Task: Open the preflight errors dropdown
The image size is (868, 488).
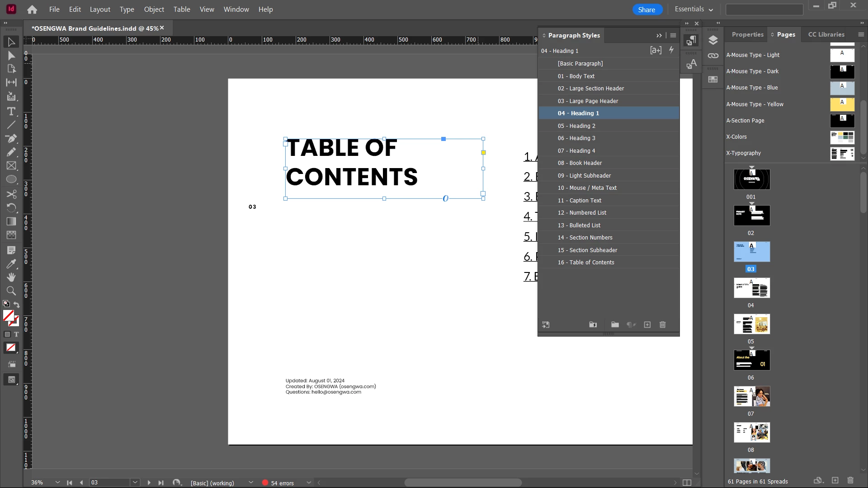Action: (309, 483)
